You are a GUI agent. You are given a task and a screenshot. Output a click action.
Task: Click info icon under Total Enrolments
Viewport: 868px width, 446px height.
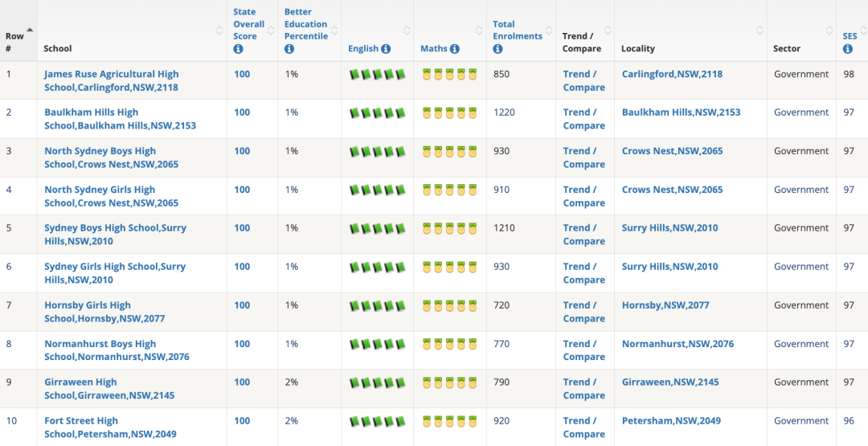[497, 49]
